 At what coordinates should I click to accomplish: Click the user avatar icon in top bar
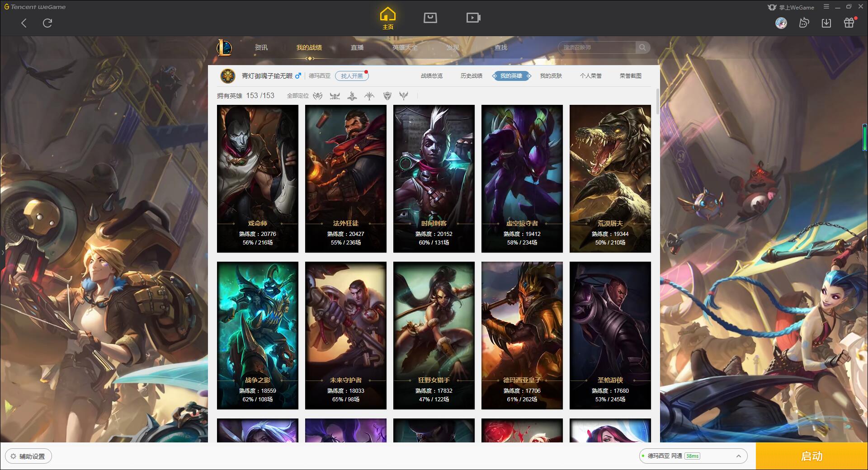pos(781,23)
